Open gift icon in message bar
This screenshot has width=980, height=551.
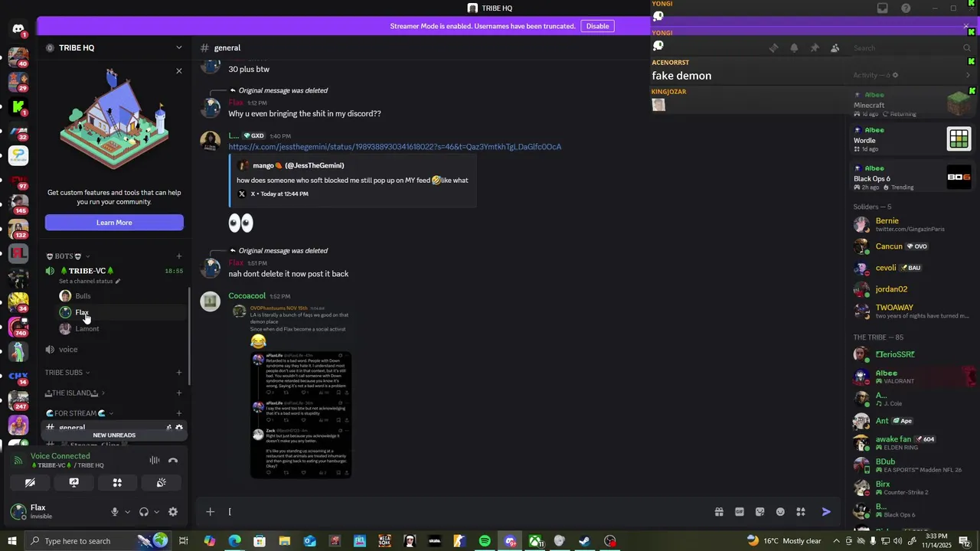tap(719, 512)
